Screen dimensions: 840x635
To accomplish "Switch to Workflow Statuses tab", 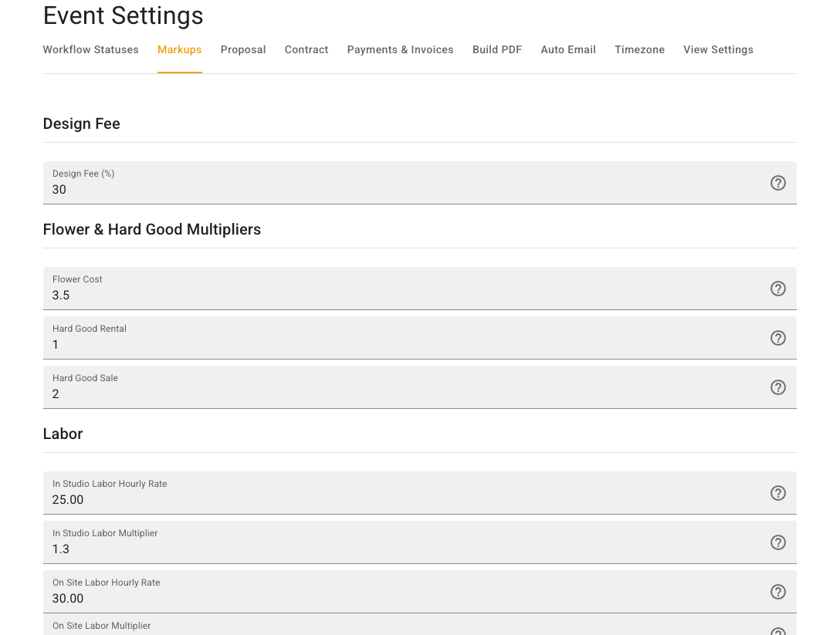I will click(x=90, y=50).
